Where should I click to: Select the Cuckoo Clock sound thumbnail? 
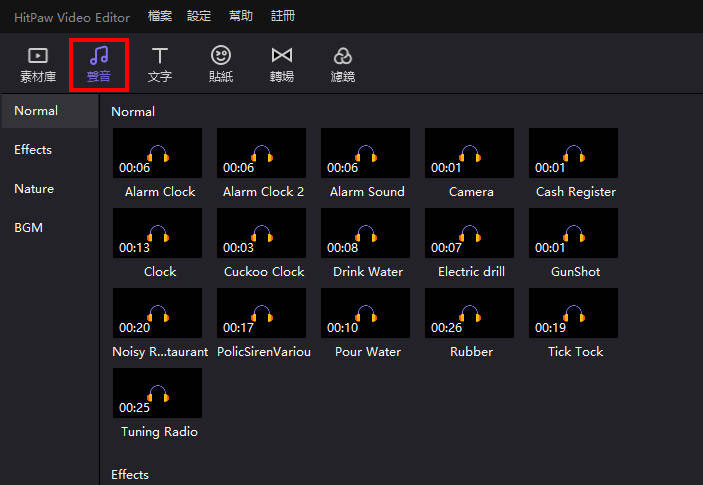[261, 233]
